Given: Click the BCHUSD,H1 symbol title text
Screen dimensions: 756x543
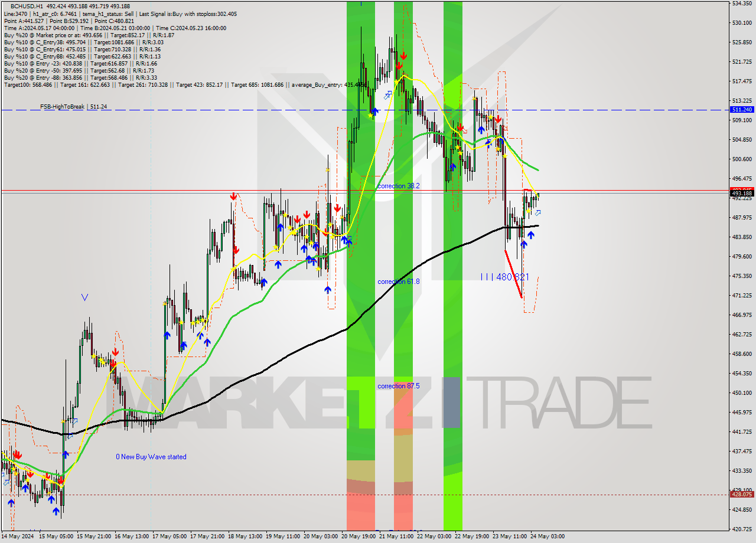Looking at the screenshot, I should point(27,6).
